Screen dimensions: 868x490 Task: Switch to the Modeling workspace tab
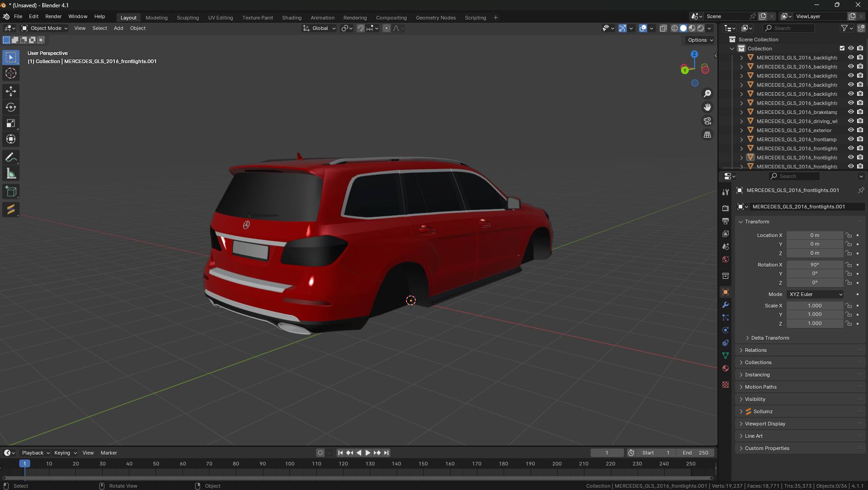[157, 18]
